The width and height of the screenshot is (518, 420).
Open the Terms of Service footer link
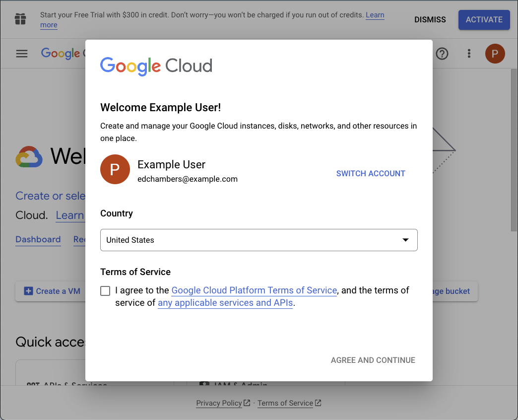[x=289, y=403]
